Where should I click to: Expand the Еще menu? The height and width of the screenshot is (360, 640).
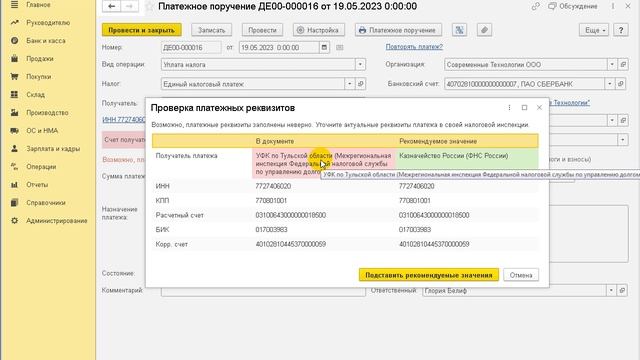[x=594, y=30]
